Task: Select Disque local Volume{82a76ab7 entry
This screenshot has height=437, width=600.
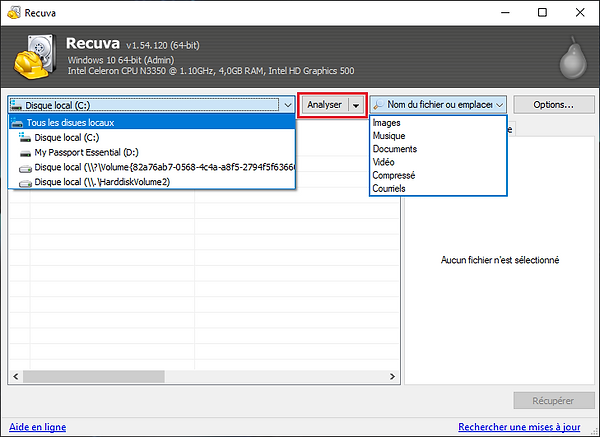Action: click(152, 167)
